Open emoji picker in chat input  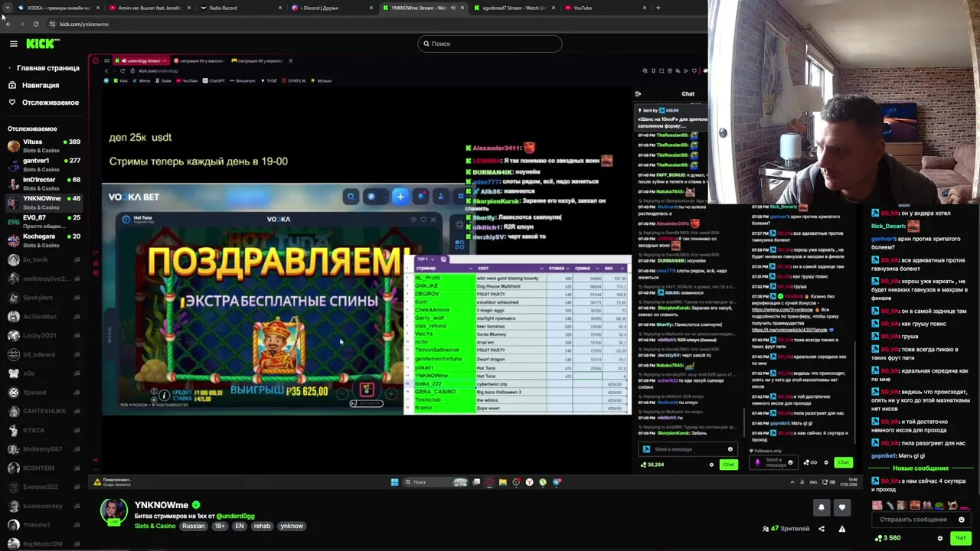pyautogui.click(x=962, y=520)
